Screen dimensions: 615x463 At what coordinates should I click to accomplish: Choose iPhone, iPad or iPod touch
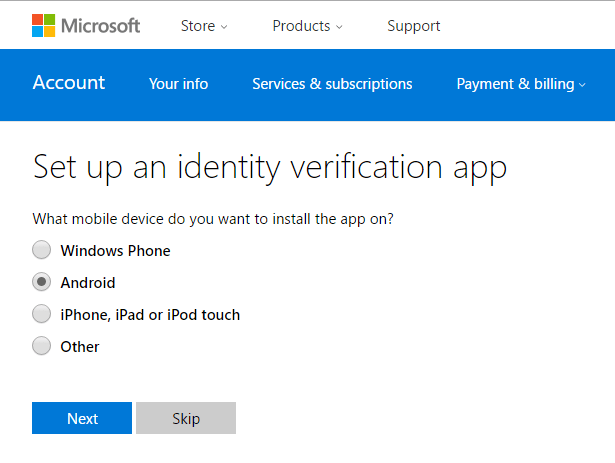pyautogui.click(x=42, y=314)
